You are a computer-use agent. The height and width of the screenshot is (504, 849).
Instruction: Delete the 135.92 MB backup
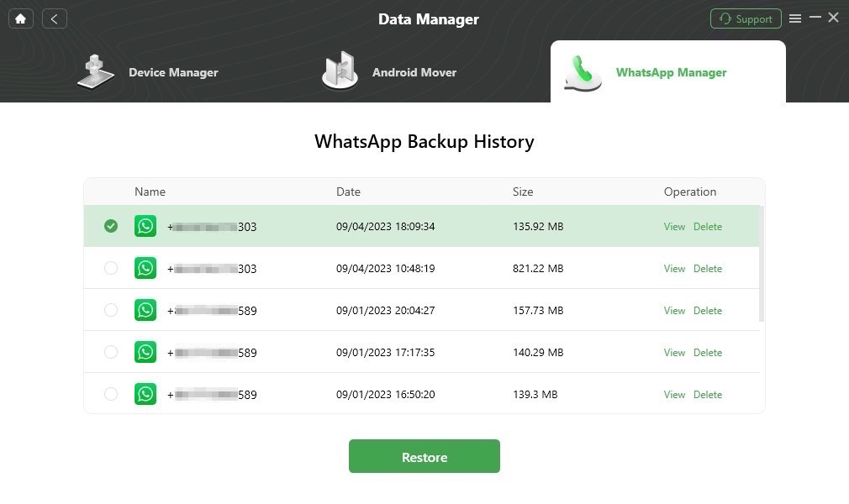pyautogui.click(x=708, y=226)
